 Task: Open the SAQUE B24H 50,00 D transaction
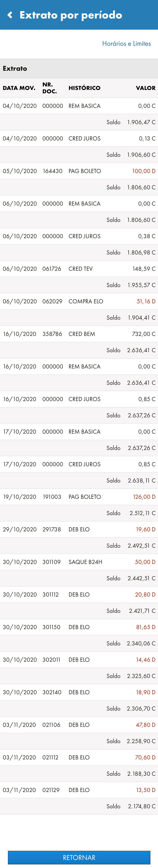click(x=79, y=562)
